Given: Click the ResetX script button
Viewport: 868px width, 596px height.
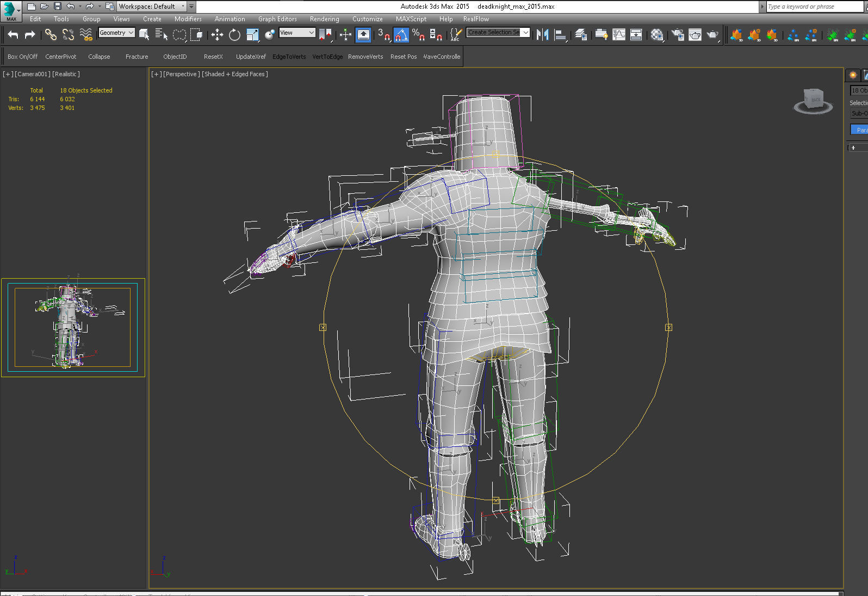Looking at the screenshot, I should pyautogui.click(x=213, y=57).
